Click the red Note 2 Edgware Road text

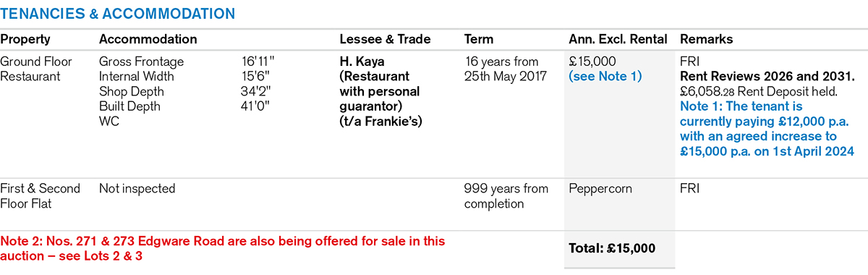[x=223, y=248]
